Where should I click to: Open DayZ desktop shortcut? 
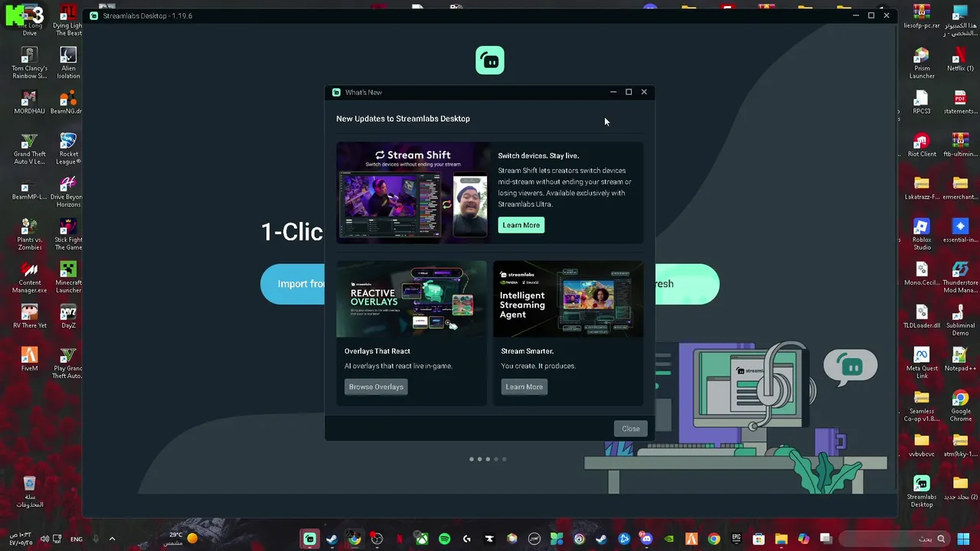click(68, 317)
